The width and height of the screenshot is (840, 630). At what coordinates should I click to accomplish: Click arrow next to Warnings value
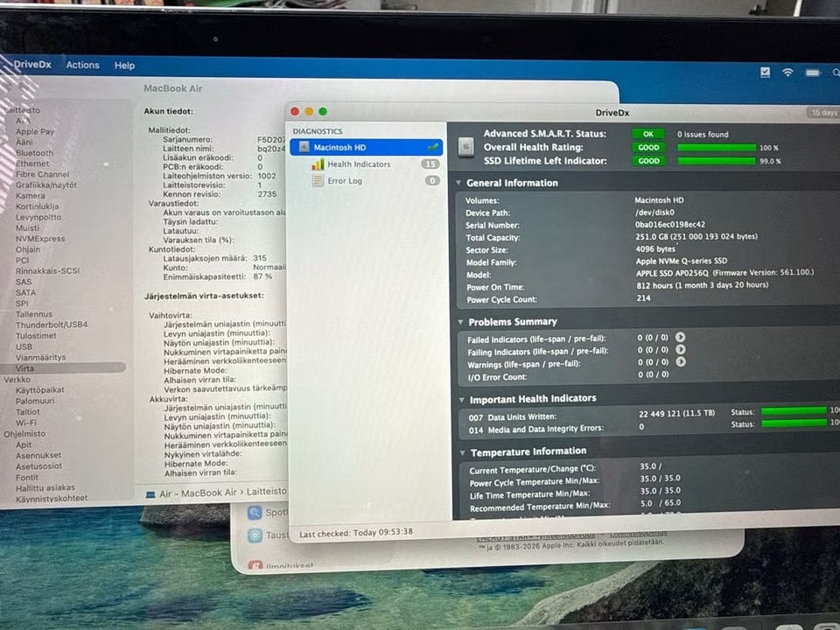(x=681, y=361)
